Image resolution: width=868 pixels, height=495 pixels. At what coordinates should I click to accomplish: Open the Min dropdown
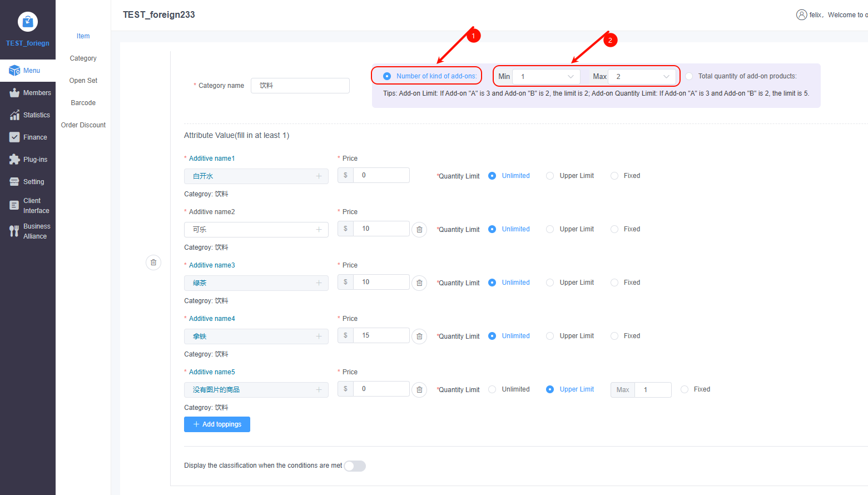[546, 77]
